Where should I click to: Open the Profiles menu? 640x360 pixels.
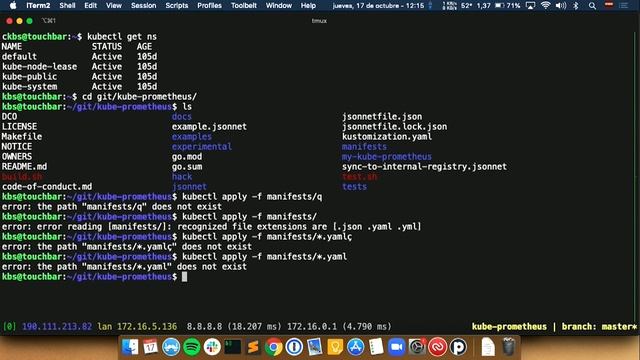point(209,6)
